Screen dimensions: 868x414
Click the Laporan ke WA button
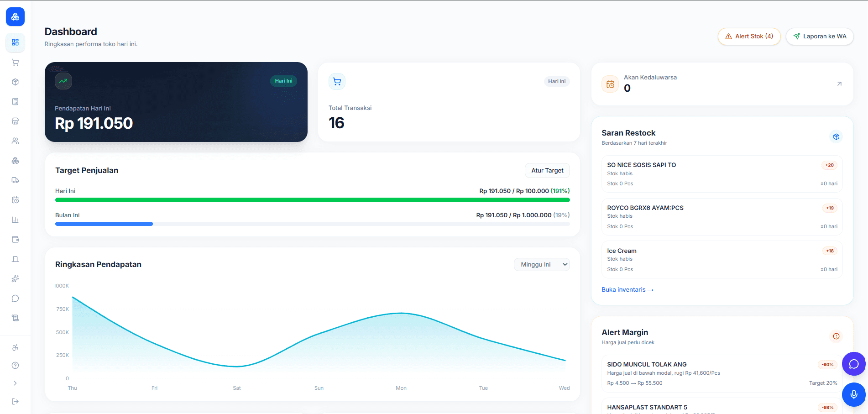(x=820, y=37)
